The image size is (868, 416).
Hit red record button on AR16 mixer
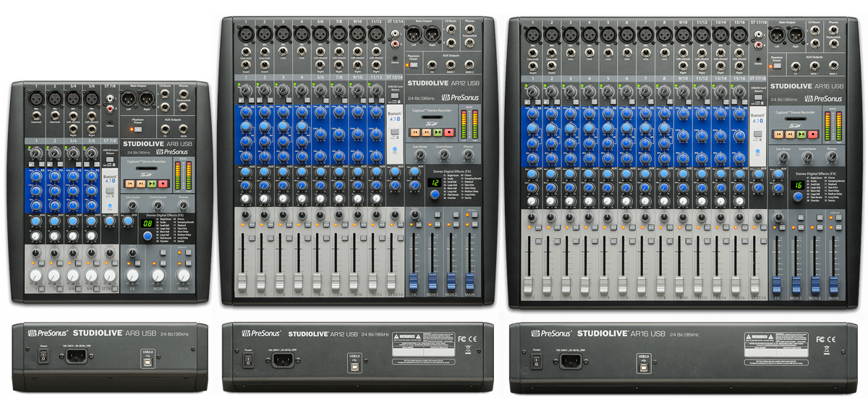point(812,134)
